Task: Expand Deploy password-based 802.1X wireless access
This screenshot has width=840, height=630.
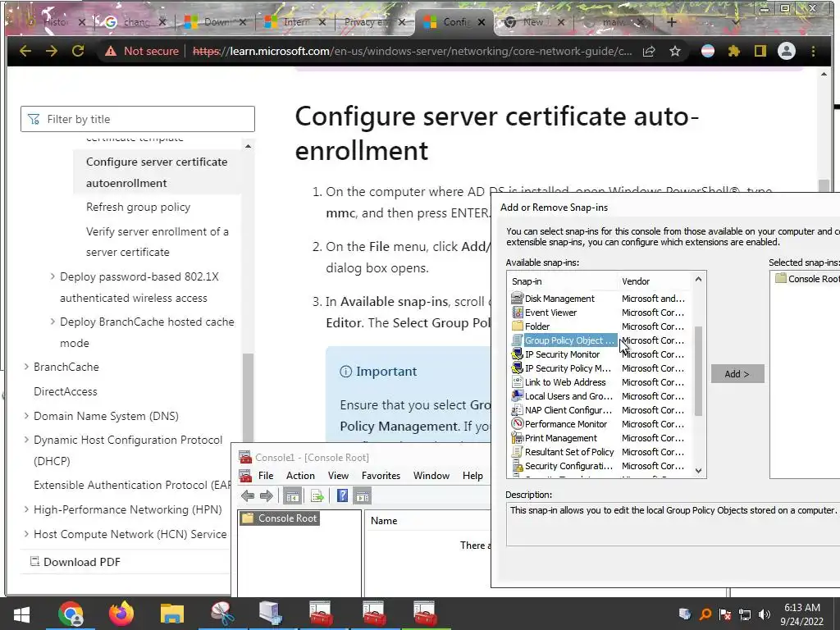Action: coord(52,276)
